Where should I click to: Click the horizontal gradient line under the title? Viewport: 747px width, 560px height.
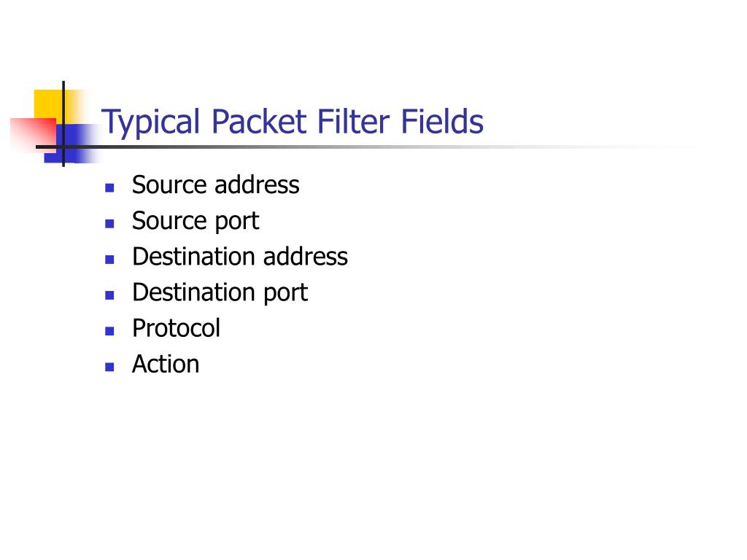333,147
